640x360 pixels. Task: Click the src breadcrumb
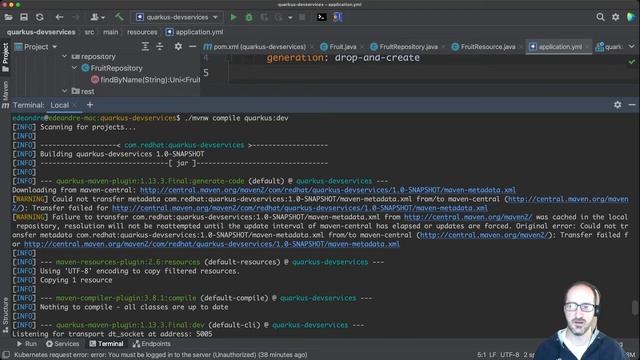[89, 32]
